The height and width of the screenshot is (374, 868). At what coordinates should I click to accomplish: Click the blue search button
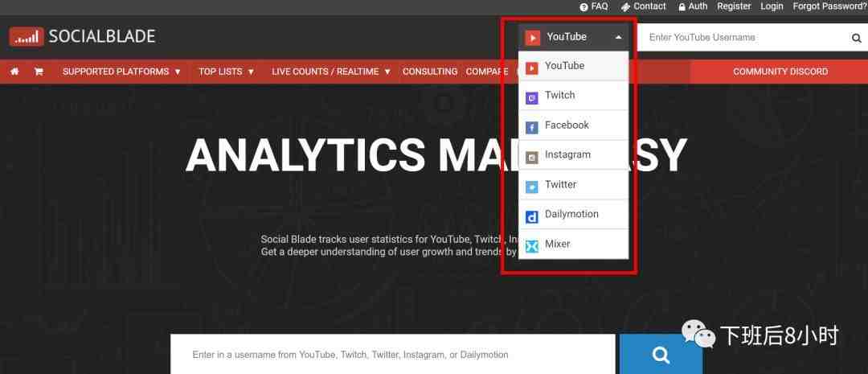[x=661, y=354]
